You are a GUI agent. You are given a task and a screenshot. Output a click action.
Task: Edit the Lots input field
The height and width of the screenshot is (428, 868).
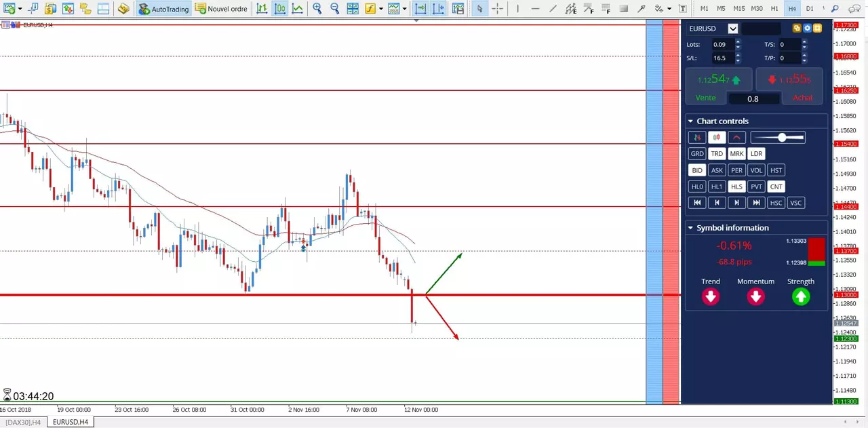(x=723, y=45)
